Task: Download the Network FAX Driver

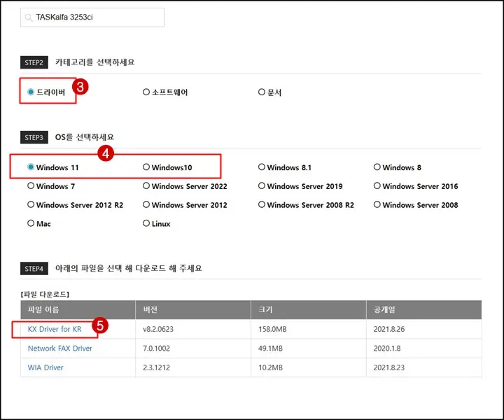Action: (59, 349)
